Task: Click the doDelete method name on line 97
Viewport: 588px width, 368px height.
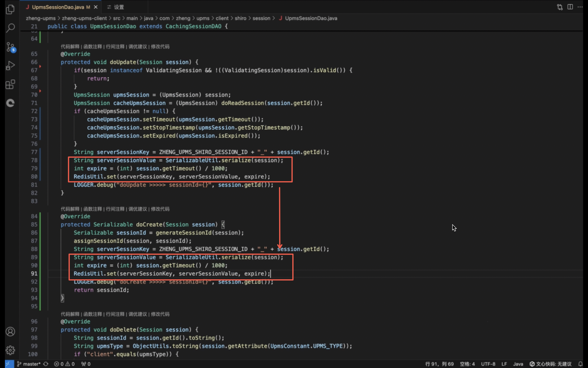Action: click(123, 330)
